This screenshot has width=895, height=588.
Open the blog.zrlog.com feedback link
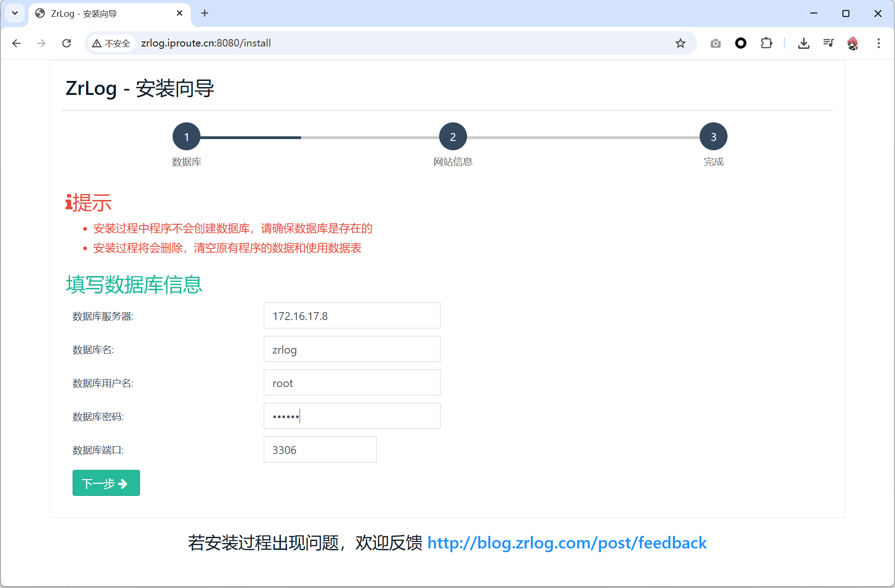567,543
